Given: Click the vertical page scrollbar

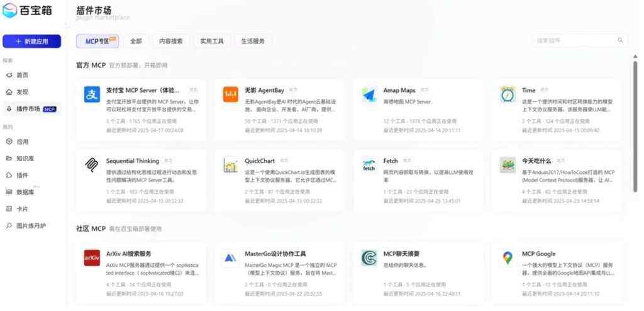Looking at the screenshot, I should (x=635, y=125).
